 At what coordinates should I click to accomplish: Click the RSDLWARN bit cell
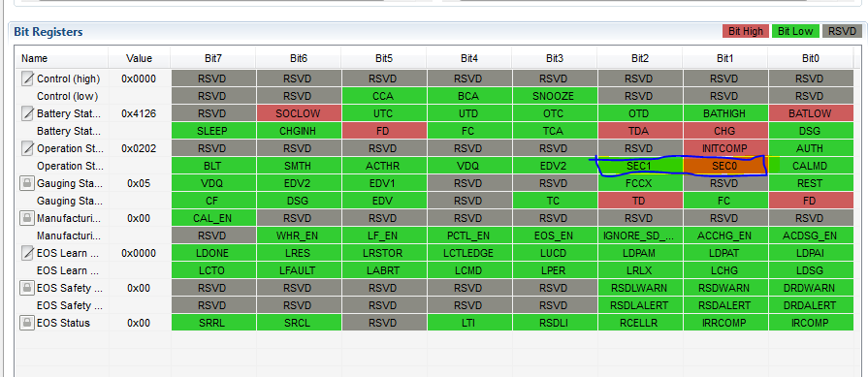(x=639, y=288)
